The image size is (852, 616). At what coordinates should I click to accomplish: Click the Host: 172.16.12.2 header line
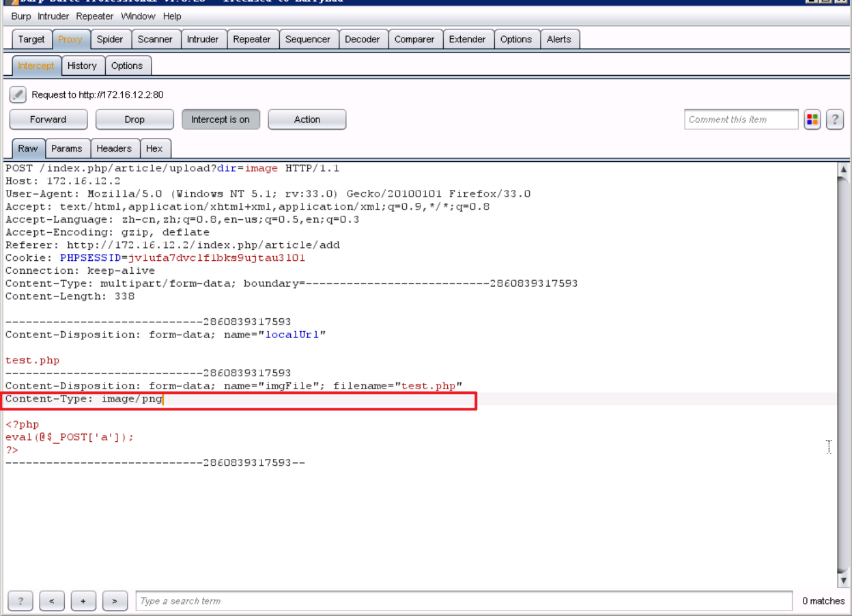(63, 181)
